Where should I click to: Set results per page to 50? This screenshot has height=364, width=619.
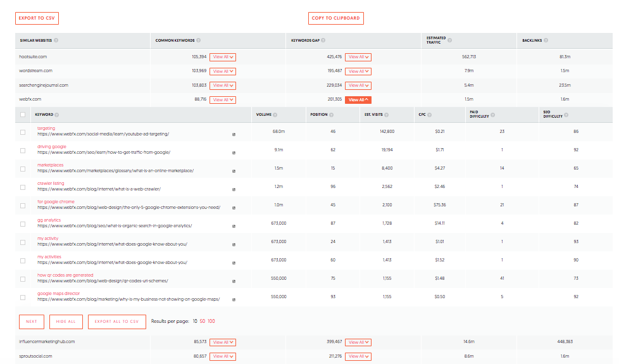coord(203,322)
